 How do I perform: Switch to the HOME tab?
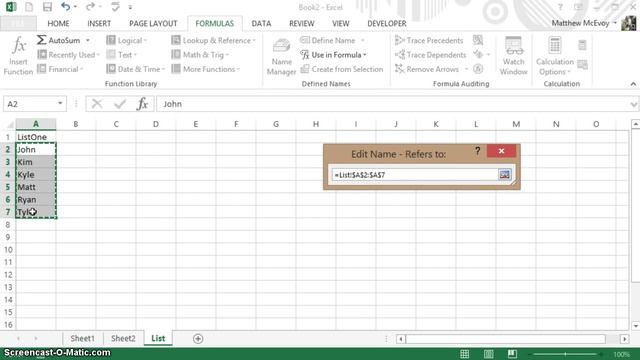click(x=58, y=24)
